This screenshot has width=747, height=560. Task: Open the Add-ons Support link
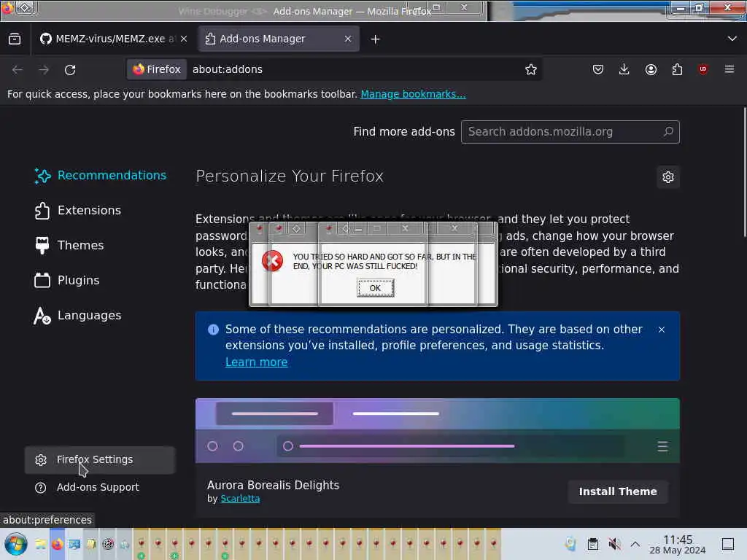coord(88,488)
